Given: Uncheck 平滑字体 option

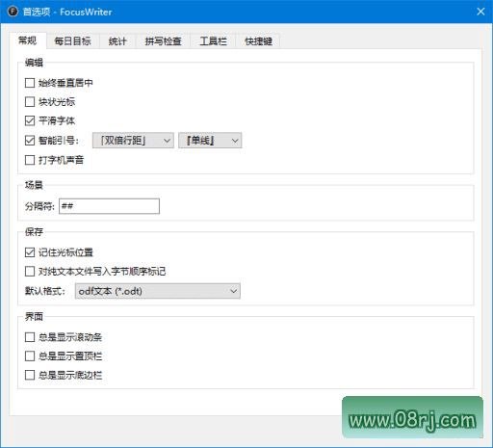Looking at the screenshot, I should [x=30, y=120].
